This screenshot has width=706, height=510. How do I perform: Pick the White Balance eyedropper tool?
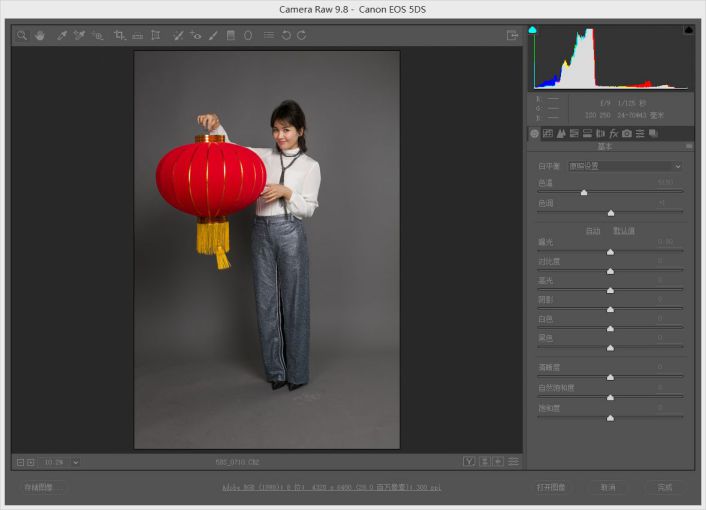pos(61,35)
